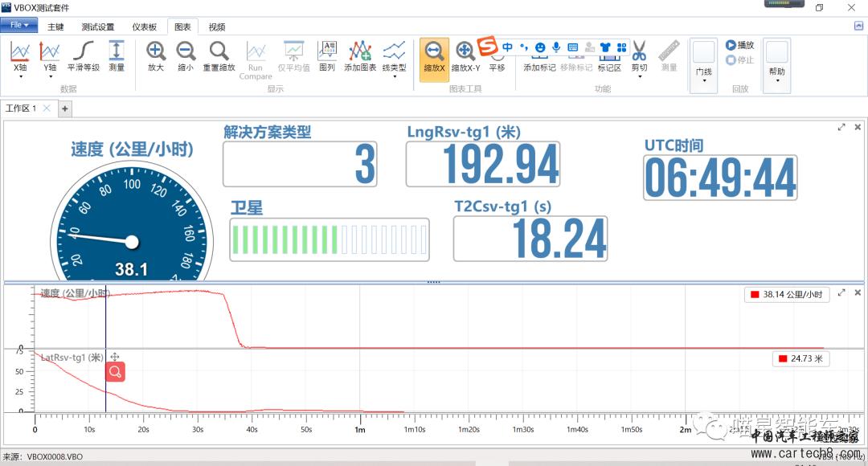Click the 卫星 satellite level bar
This screenshot has height=466, width=868.
[x=330, y=239]
